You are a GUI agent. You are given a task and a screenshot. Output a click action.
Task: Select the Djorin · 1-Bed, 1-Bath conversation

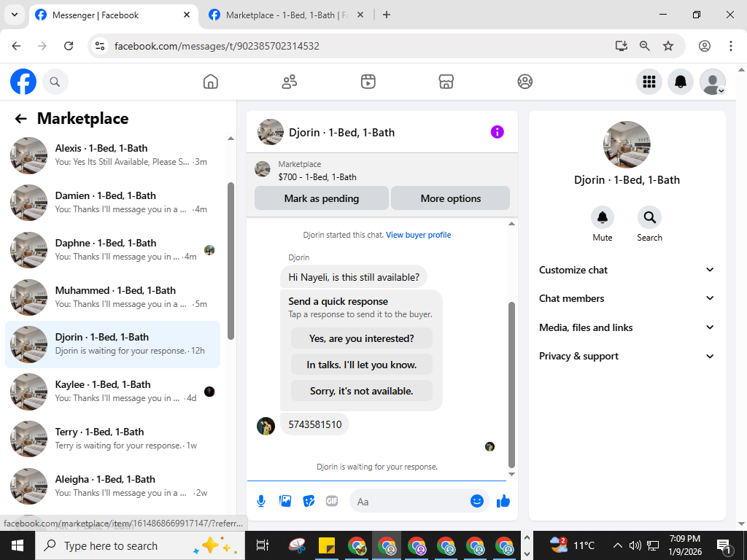pyautogui.click(x=113, y=344)
